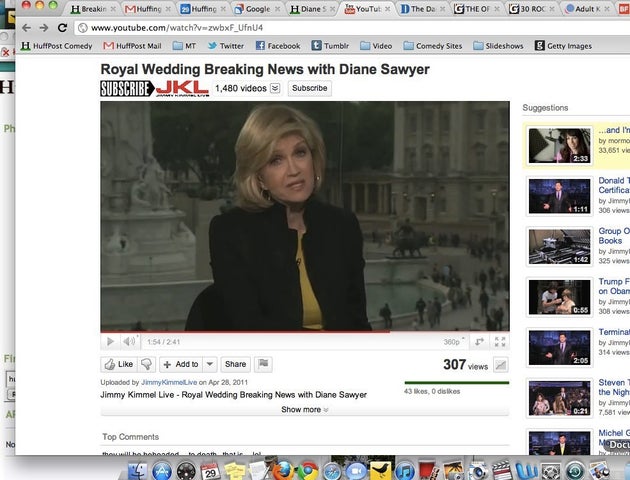Click the globe site-info icon in address bar
Viewport: 630px width, 480px height.
coord(83,28)
